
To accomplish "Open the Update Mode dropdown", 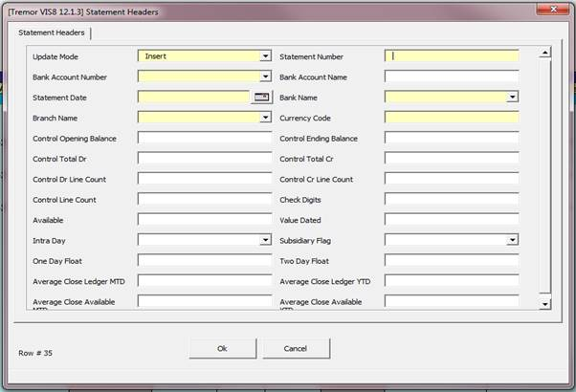I will (265, 56).
